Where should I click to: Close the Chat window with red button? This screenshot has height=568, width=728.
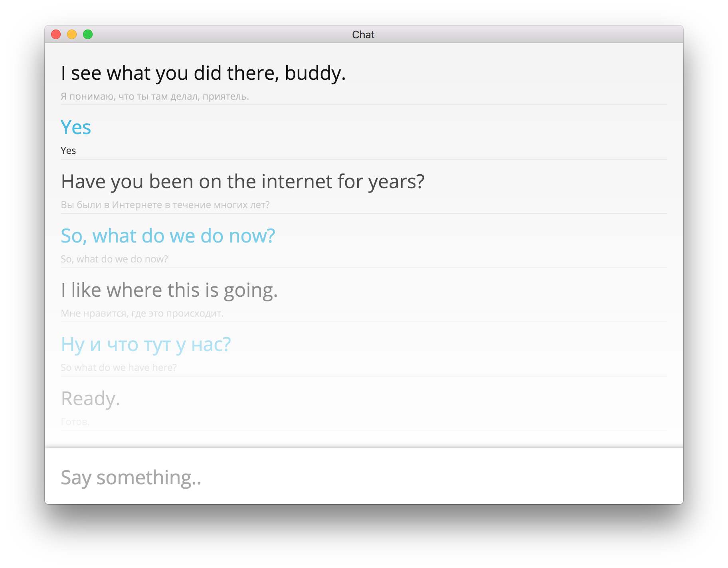click(56, 35)
